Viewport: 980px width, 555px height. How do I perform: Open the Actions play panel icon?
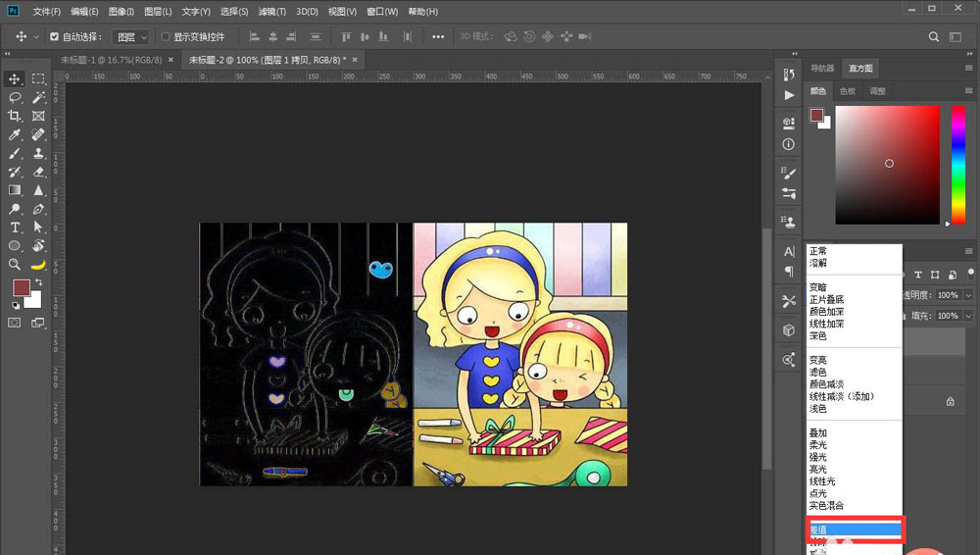789,95
